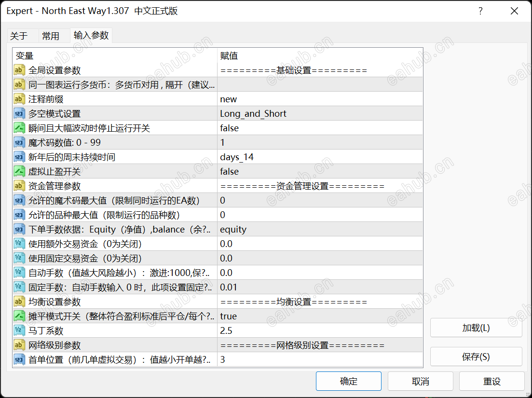Click the integer icon beside 多空模式设置

[x=19, y=114]
